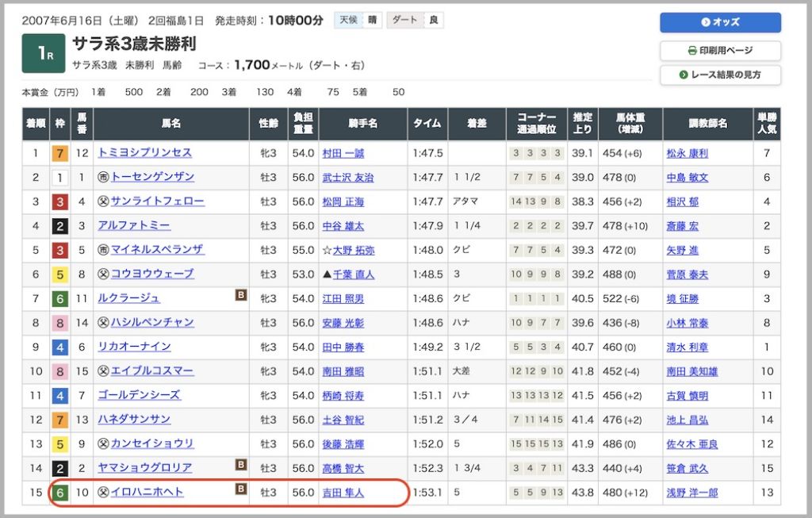Open jockey 土谷 智紀
The image size is (812, 518).
coord(343,420)
